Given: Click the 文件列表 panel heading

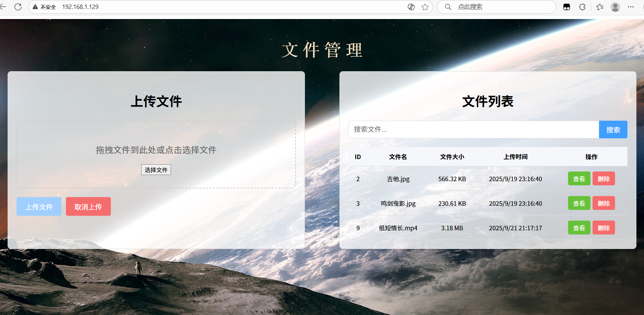Looking at the screenshot, I should [488, 101].
